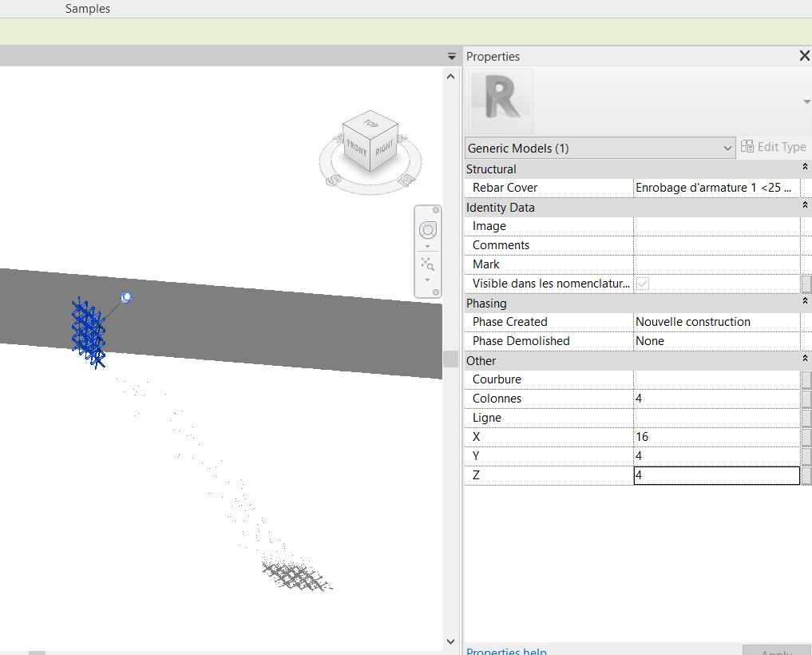Click the associate parameter button beside Colonnes
This screenshot has height=655, width=812.
click(x=806, y=399)
